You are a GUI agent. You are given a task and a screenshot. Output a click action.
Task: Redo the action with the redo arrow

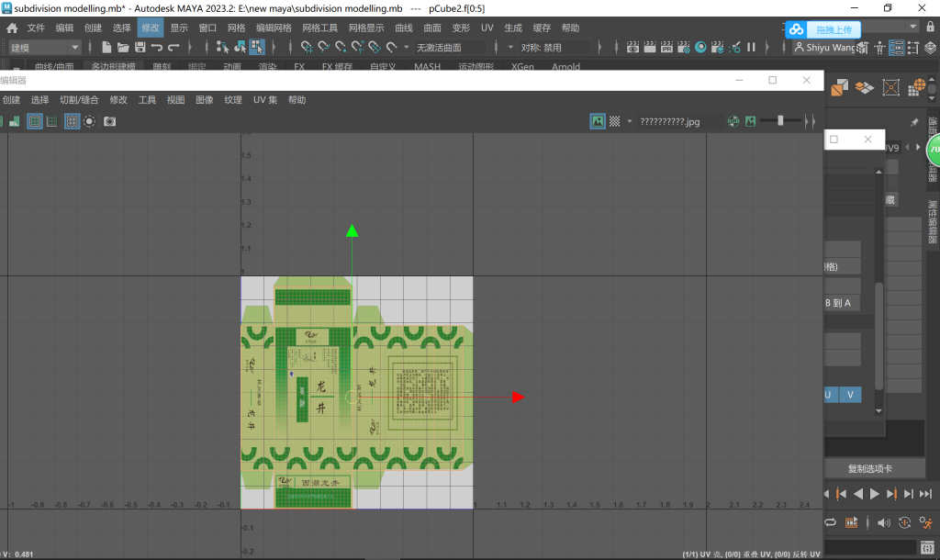pos(173,48)
